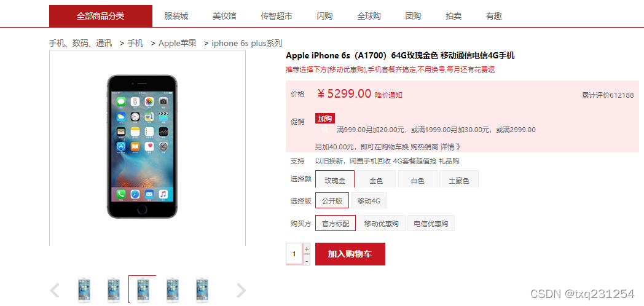The width and height of the screenshot is (644, 306).
Task: Select the 电信优惠购 purchase option
Action: tap(431, 224)
